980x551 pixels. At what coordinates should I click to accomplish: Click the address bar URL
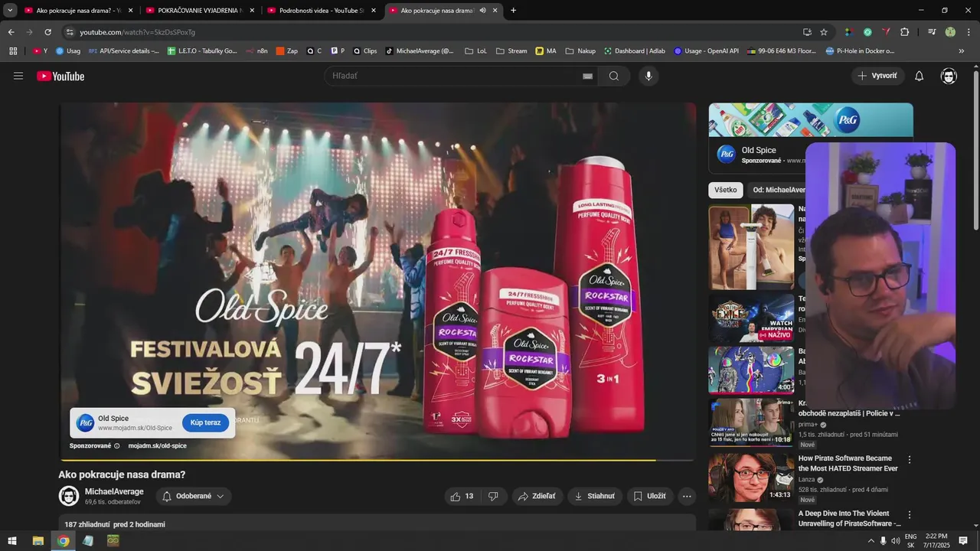pos(137,32)
